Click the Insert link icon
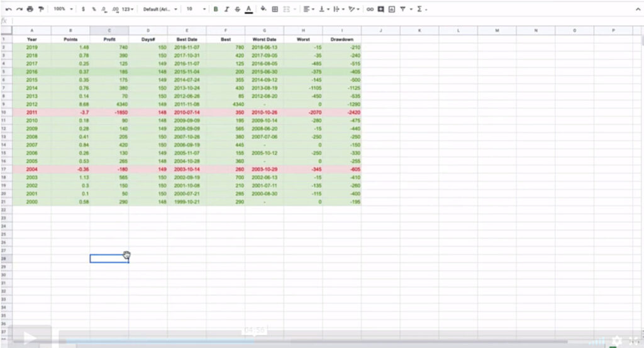 coord(370,9)
